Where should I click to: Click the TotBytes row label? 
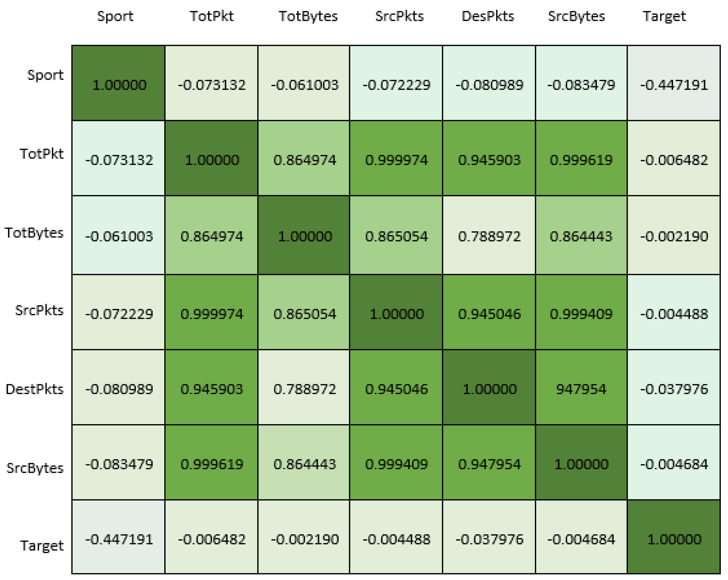pyautogui.click(x=34, y=233)
